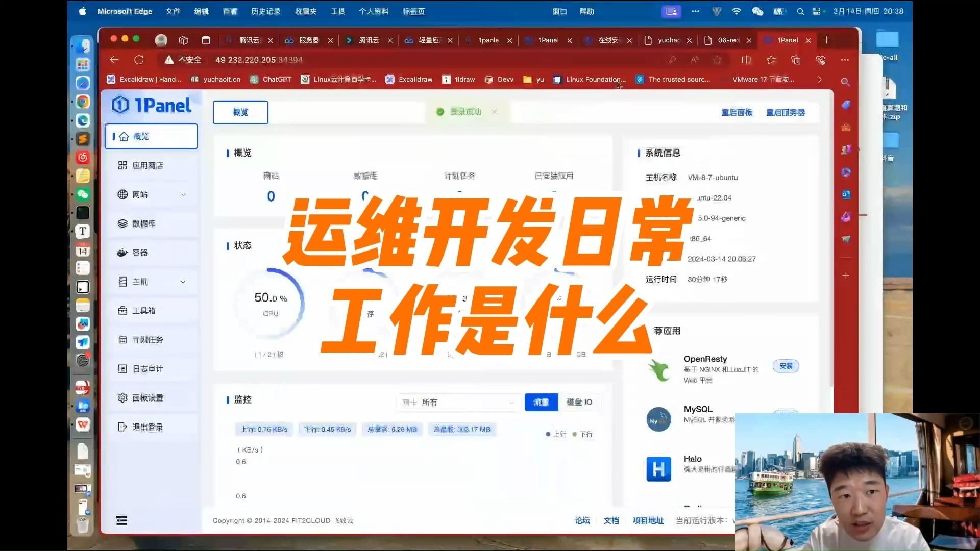Viewport: 980px width, 551px height.
Task: Open the yuchaoit.cn bookmark
Action: pos(215,79)
